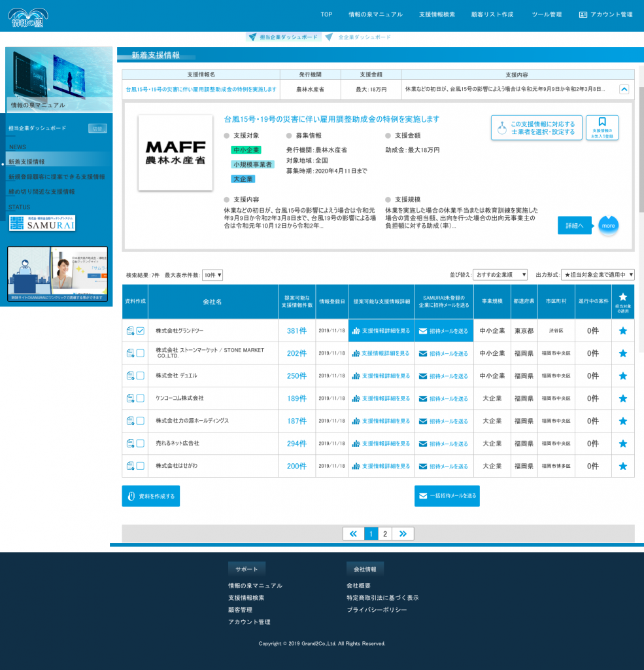Check the 売れるネット広告社 checkbox
The width and height of the screenshot is (644, 670).
(x=141, y=444)
